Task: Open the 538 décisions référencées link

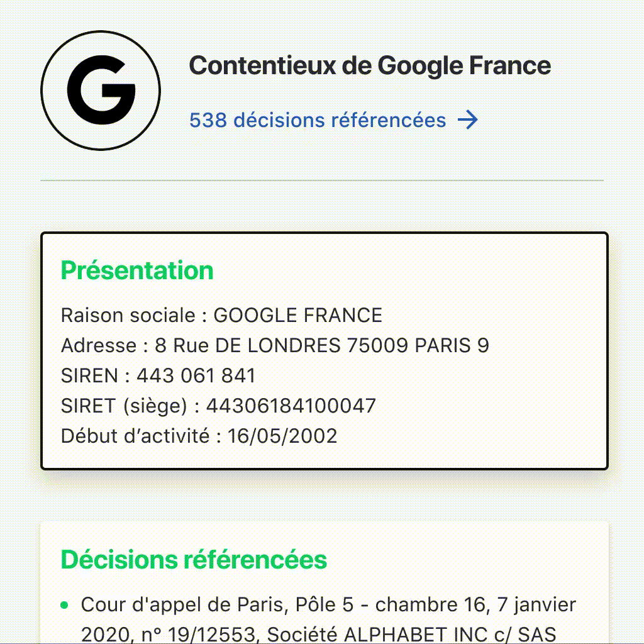Action: point(318,119)
